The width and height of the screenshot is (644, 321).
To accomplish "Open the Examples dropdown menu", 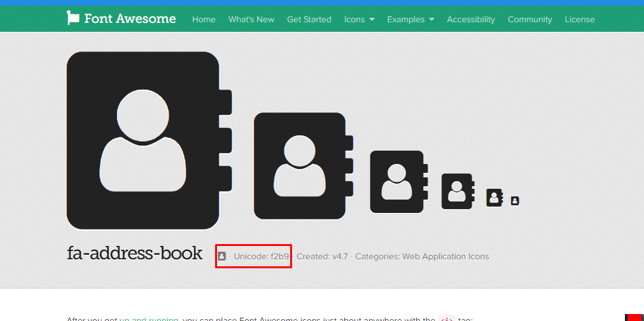I will point(410,19).
